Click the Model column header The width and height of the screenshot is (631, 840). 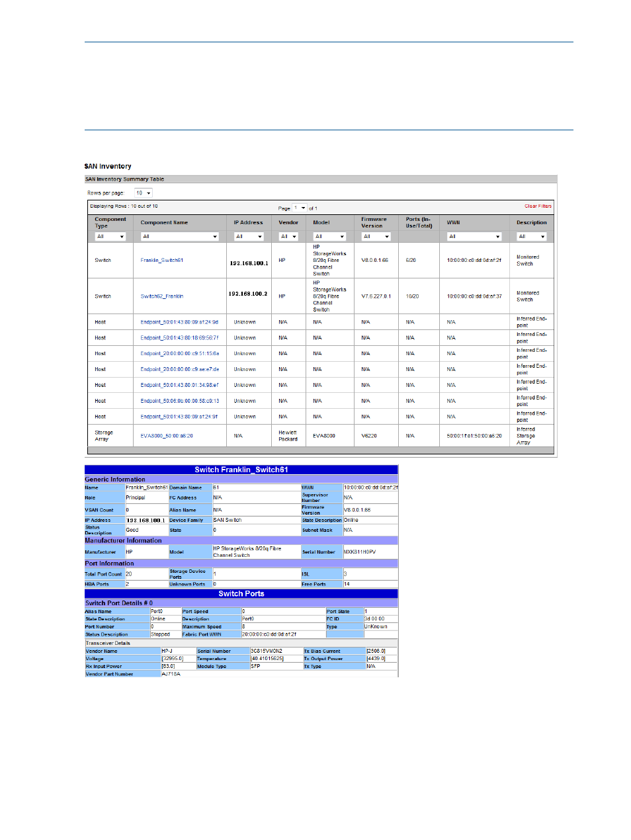coord(321,223)
